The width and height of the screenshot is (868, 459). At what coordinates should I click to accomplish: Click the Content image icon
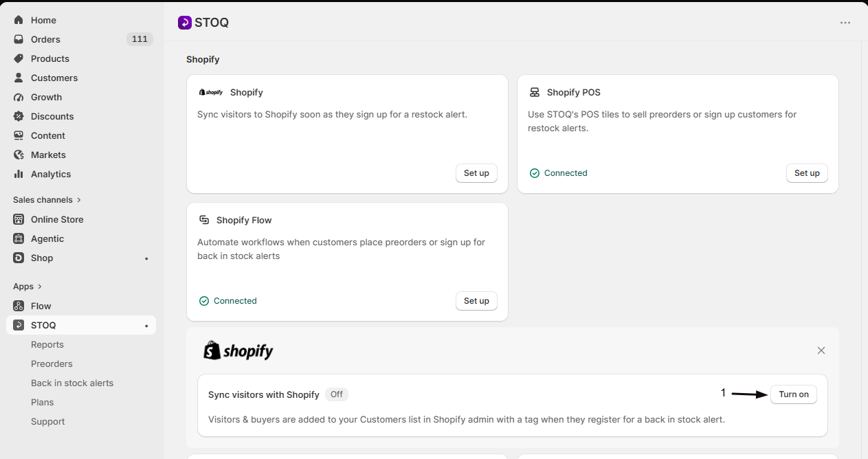19,135
